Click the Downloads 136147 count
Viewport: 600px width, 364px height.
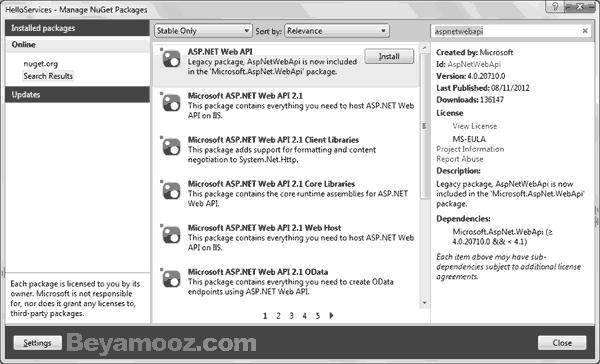491,100
